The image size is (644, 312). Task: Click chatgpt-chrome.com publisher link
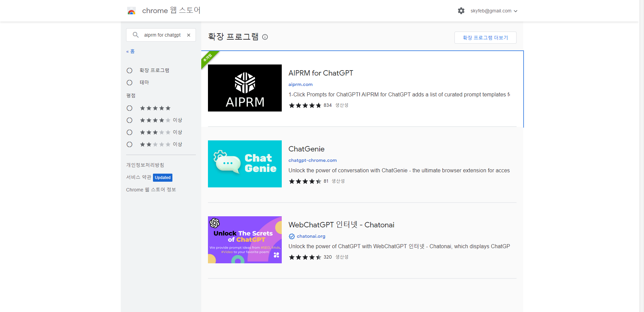pyautogui.click(x=313, y=160)
